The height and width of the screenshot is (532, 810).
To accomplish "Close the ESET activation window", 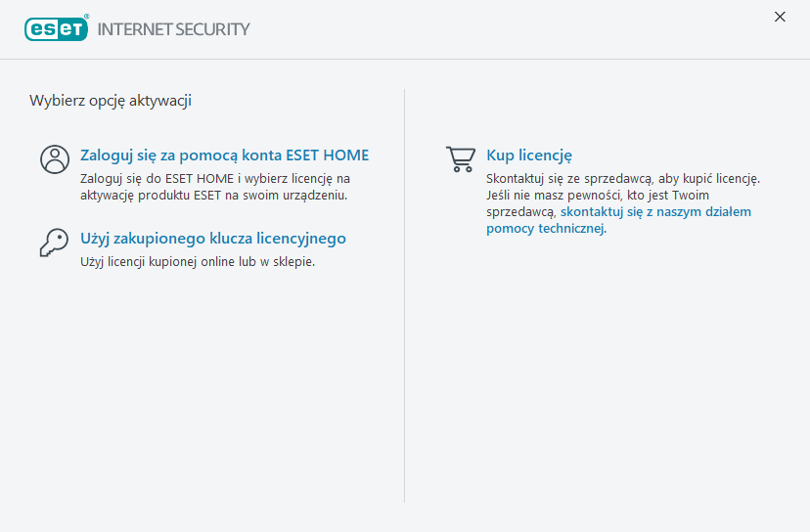I will [x=780, y=17].
